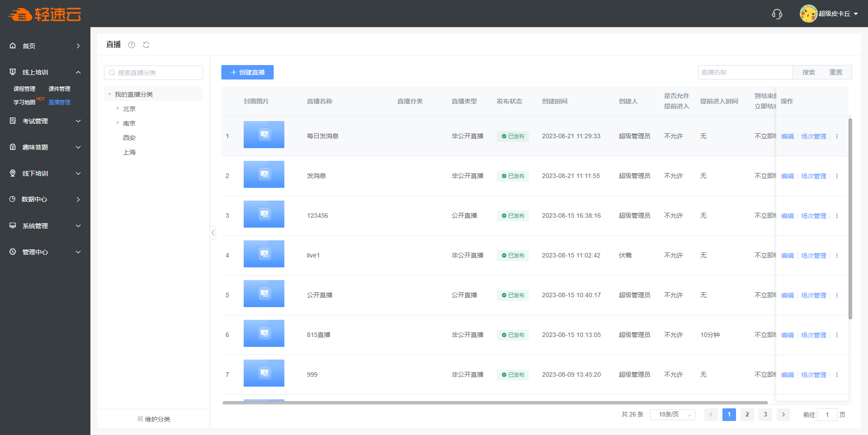
Task: Open more actions menu for live1 row
Action: coord(837,256)
